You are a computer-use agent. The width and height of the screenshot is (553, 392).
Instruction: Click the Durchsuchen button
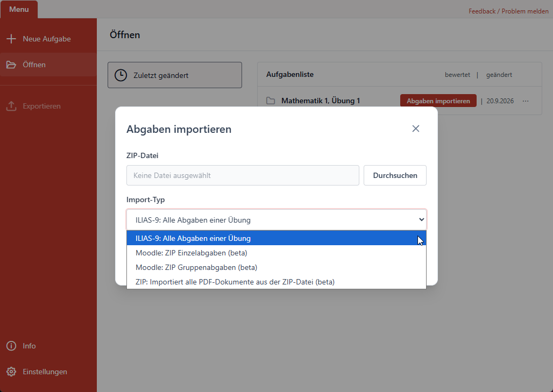click(395, 175)
